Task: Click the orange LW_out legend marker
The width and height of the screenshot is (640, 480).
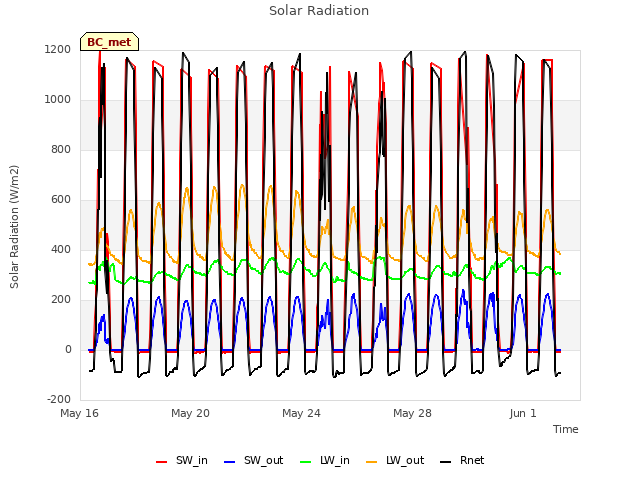Action: pos(372,462)
